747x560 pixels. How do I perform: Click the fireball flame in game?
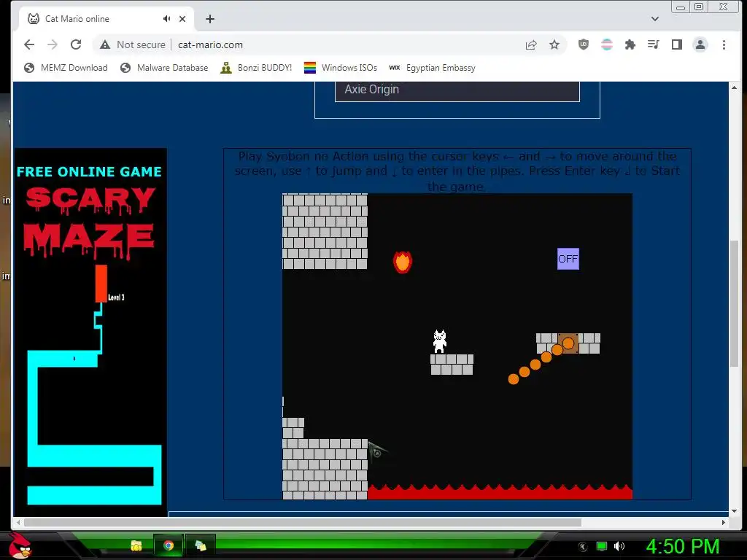pos(403,262)
